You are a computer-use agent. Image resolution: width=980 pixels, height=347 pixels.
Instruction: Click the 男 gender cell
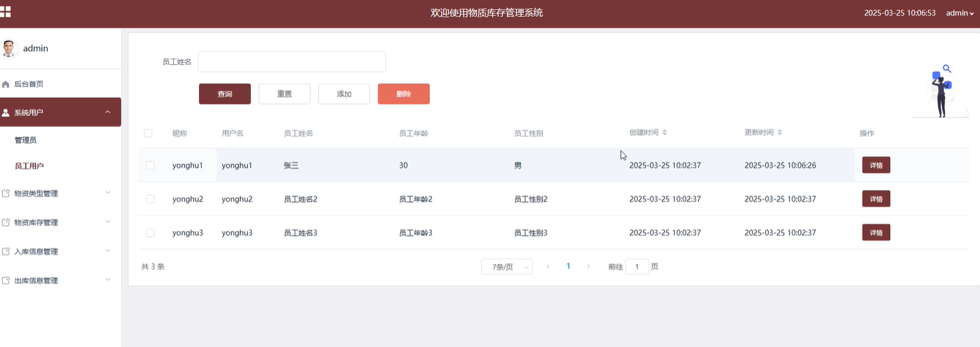518,166
